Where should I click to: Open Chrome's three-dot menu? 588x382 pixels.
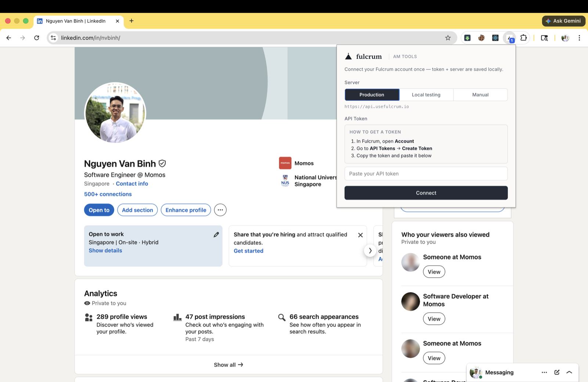tap(579, 38)
